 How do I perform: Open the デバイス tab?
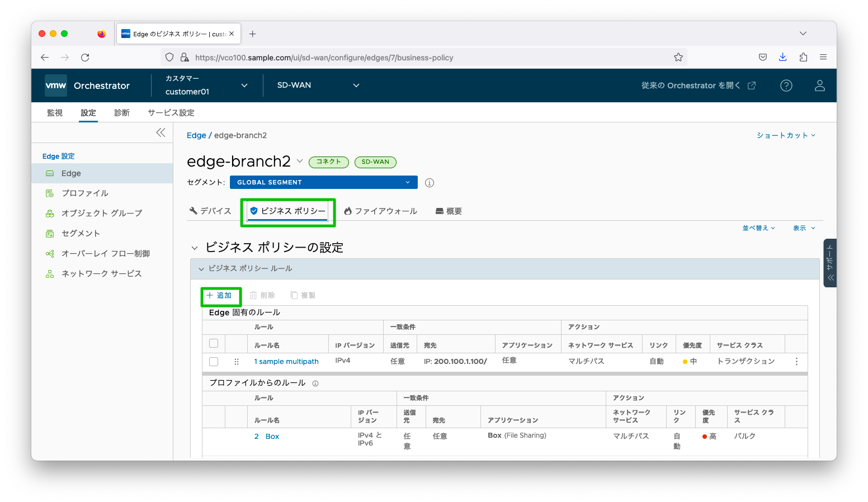click(x=210, y=211)
